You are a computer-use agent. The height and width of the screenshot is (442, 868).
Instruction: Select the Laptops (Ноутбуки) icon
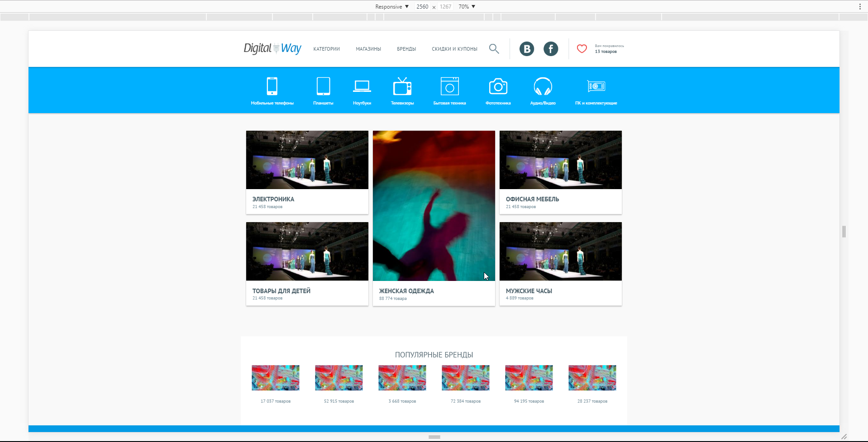362,86
